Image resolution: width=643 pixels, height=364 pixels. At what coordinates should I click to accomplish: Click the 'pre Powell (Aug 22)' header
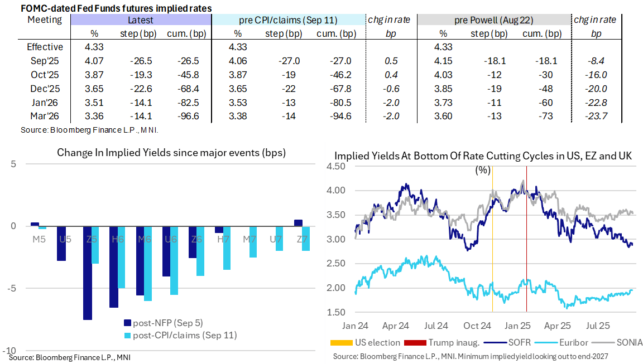point(493,20)
